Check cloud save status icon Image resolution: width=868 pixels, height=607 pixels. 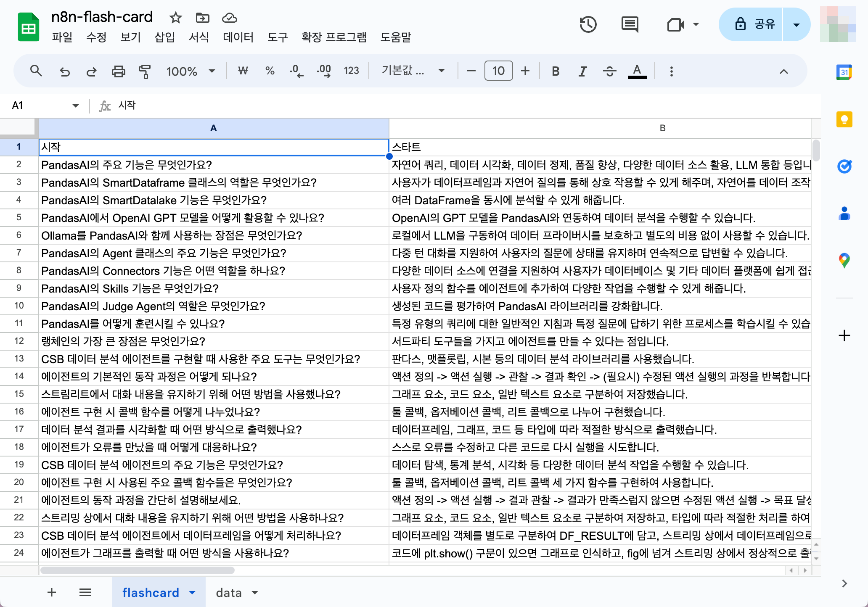coord(229,18)
